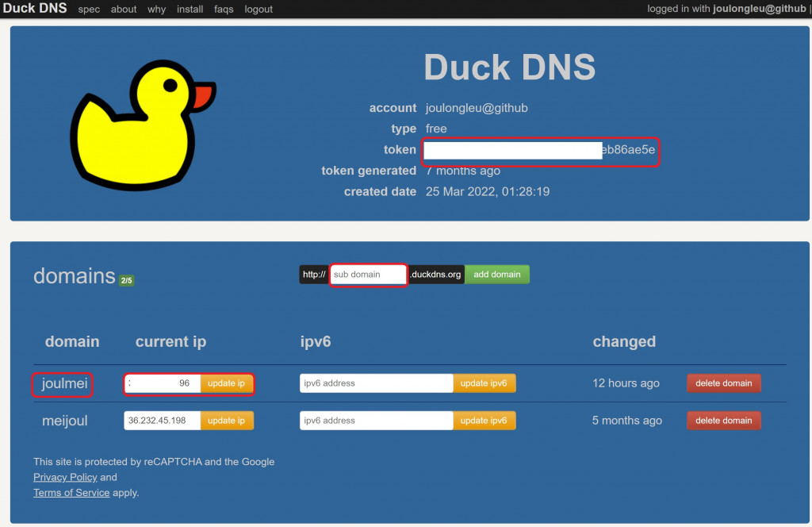Open the install page
The width and height of the screenshot is (812, 527).
pos(190,10)
